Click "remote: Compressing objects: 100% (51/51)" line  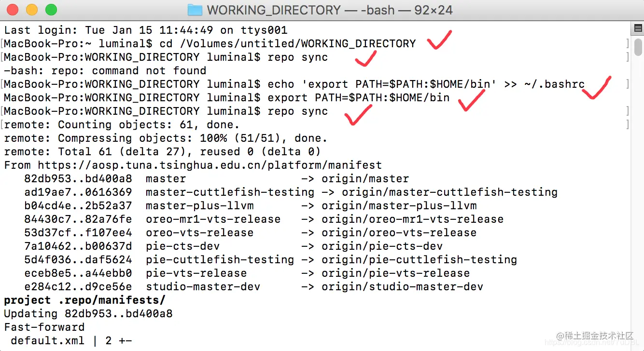[x=166, y=138]
